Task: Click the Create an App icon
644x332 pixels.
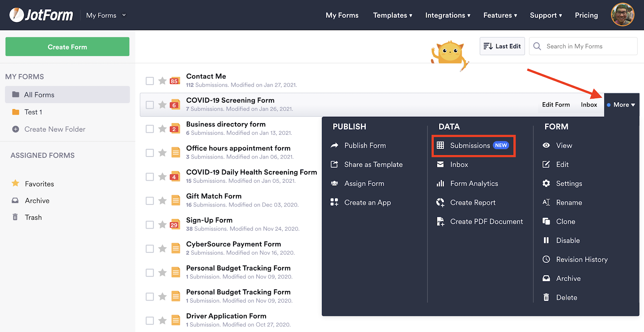Action: coord(334,202)
